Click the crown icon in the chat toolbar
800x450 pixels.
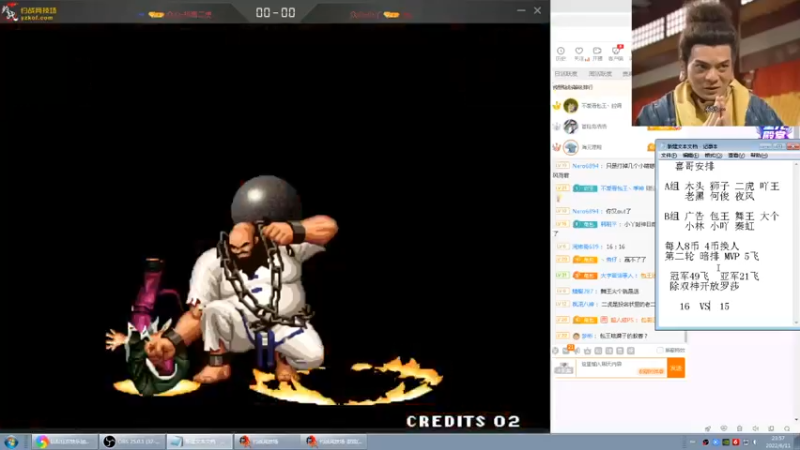[x=587, y=351]
